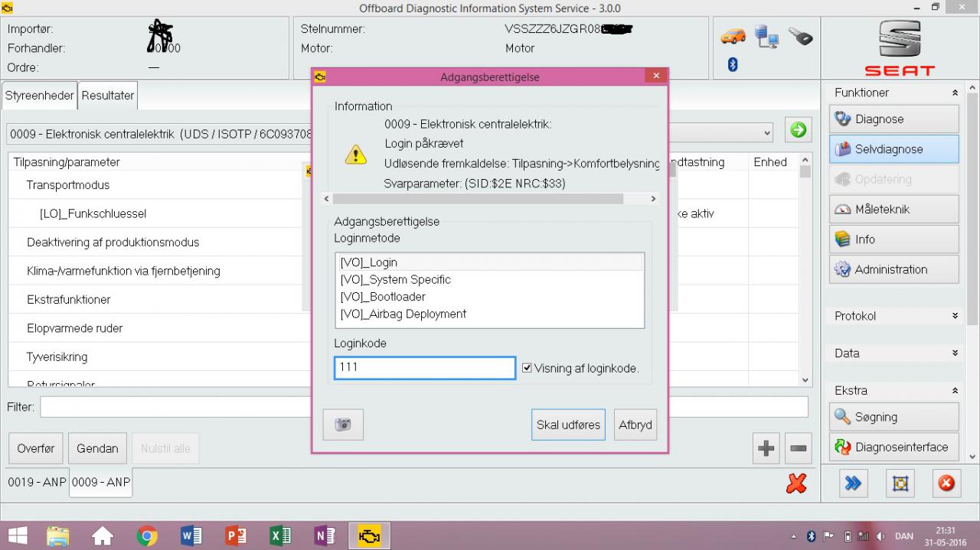Select the 0019 - ANP bottom tab
980x550 pixels.
38,483
